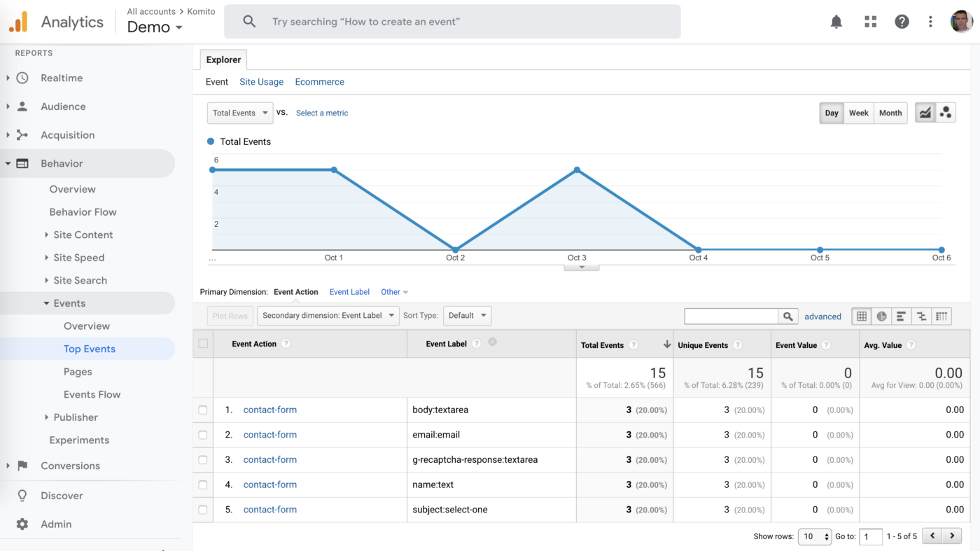Viewport: 980px width, 551px height.
Task: Expand the Site Content section
Action: point(83,235)
